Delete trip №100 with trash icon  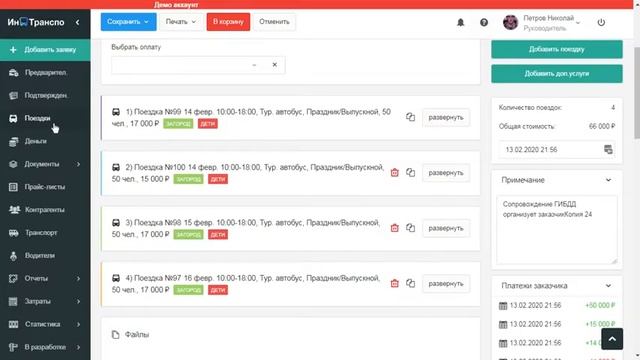[394, 173]
